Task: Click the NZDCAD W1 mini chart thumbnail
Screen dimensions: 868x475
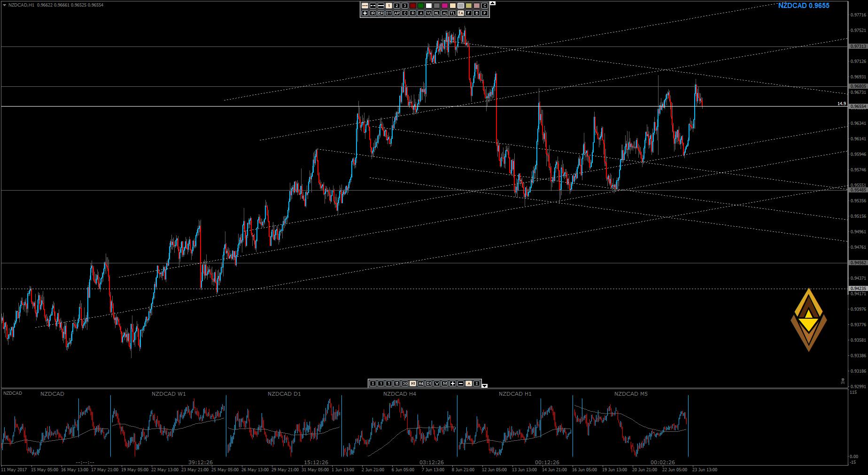Action: pyautogui.click(x=169, y=425)
